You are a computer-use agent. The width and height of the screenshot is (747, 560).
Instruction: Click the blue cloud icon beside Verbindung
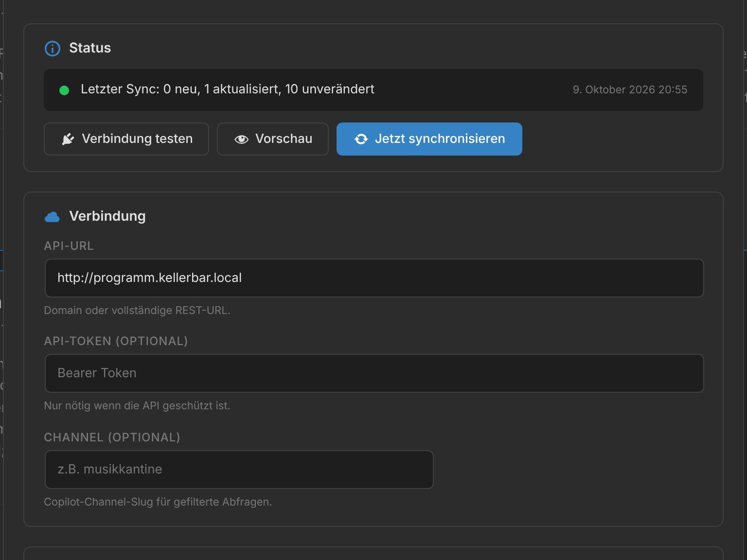(x=52, y=217)
